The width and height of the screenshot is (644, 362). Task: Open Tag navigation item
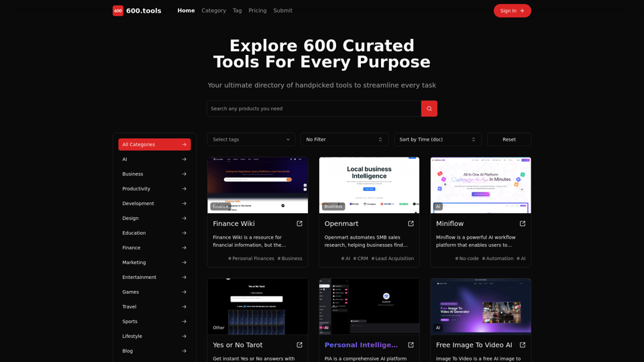(237, 11)
